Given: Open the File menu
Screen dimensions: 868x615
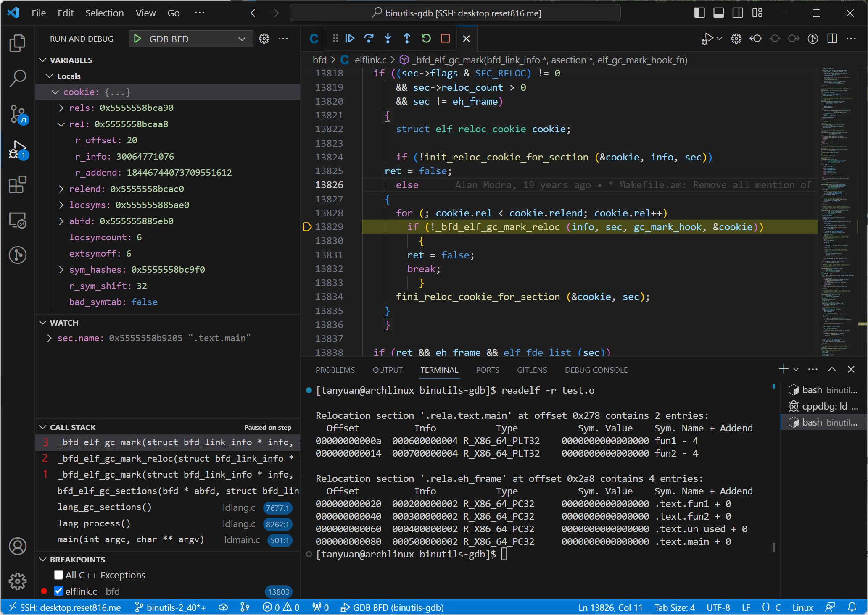Looking at the screenshot, I should coord(39,13).
